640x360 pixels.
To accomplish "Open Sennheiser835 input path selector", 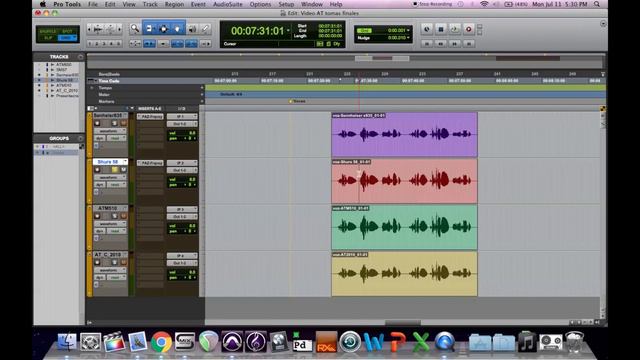I will click(182, 116).
